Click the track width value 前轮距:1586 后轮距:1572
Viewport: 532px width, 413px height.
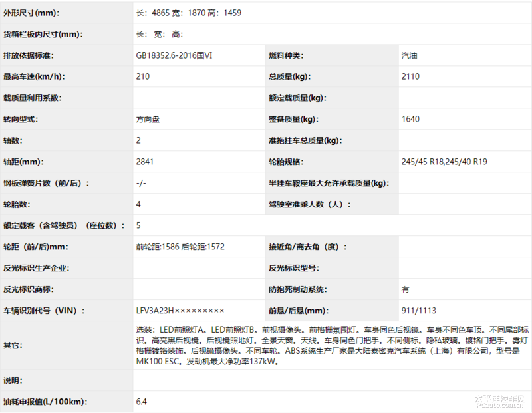(x=180, y=247)
